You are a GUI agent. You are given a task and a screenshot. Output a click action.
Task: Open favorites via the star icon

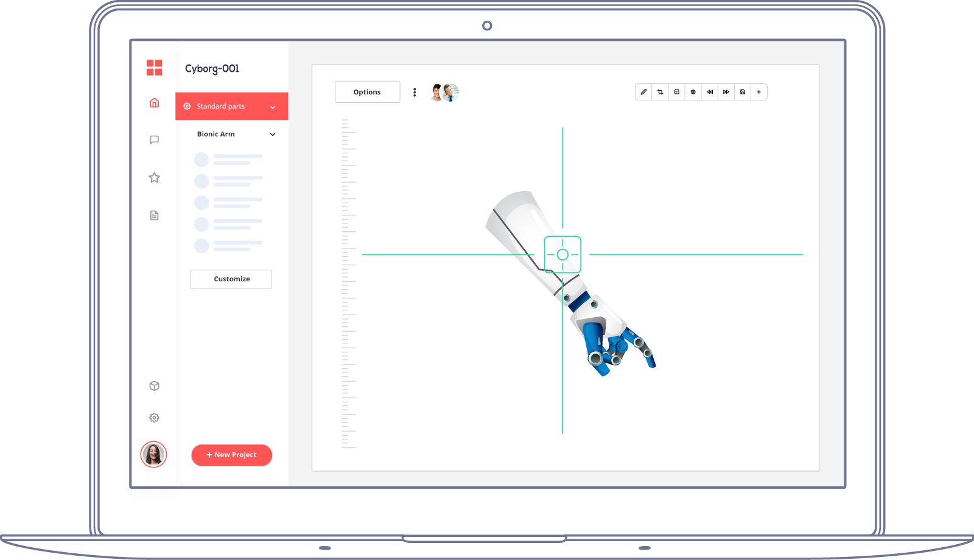coord(155,178)
